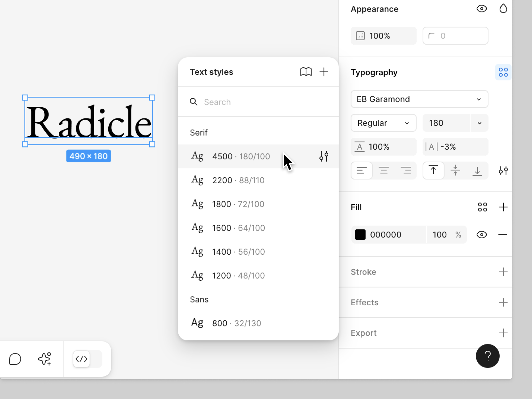Click the fill hex value 000000
This screenshot has height=399, width=532.
pos(385,235)
